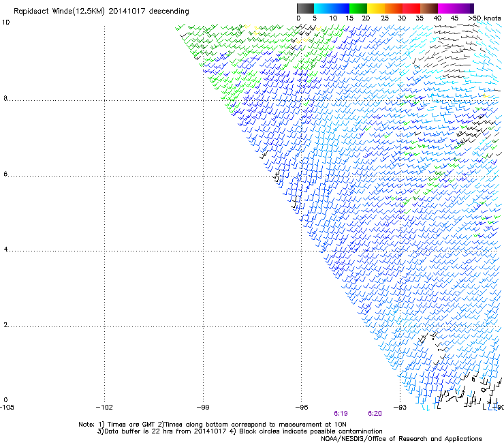Click the '-105' longitude axis label
Image resolution: width=504 pixels, height=443 pixels.
7,408
